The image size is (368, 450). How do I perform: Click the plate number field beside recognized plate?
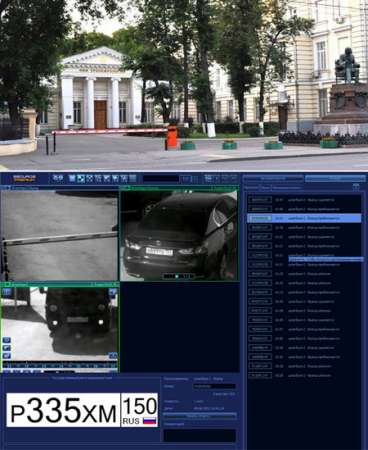[214, 386]
